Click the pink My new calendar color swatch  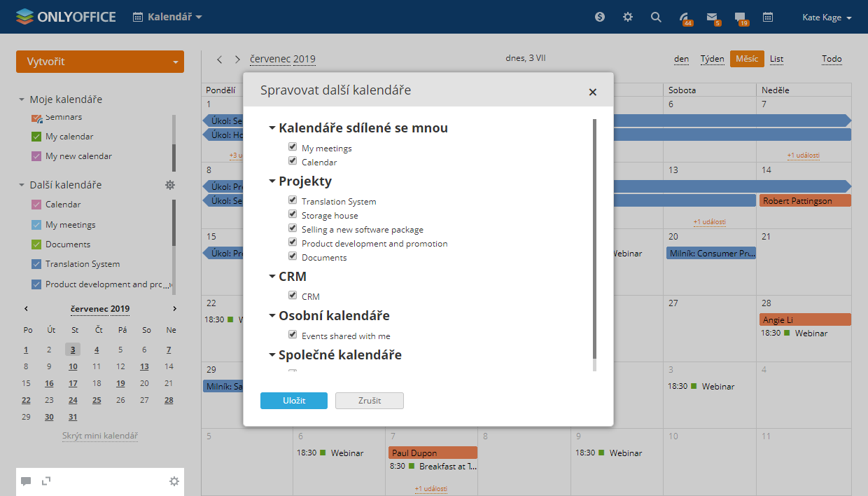[x=36, y=156]
